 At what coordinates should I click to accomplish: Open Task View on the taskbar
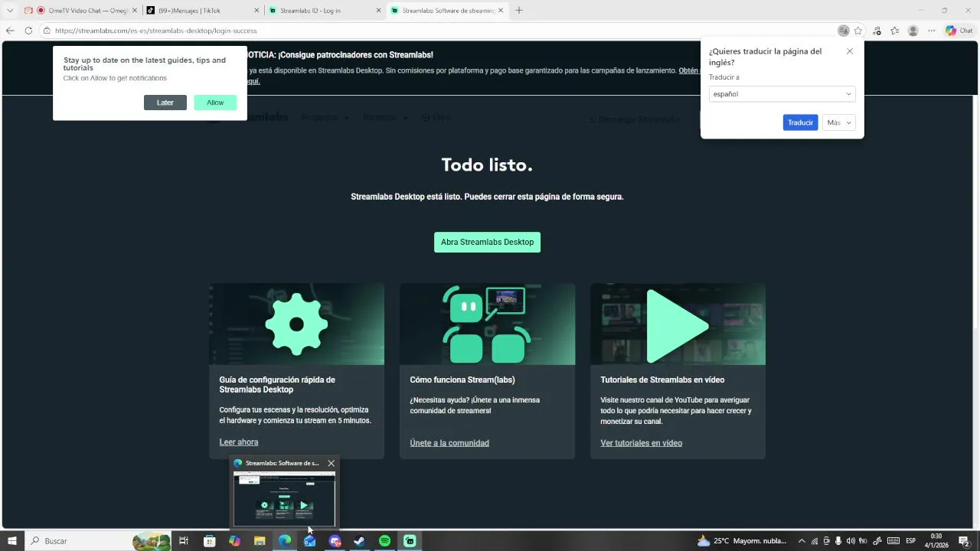[184, 541]
